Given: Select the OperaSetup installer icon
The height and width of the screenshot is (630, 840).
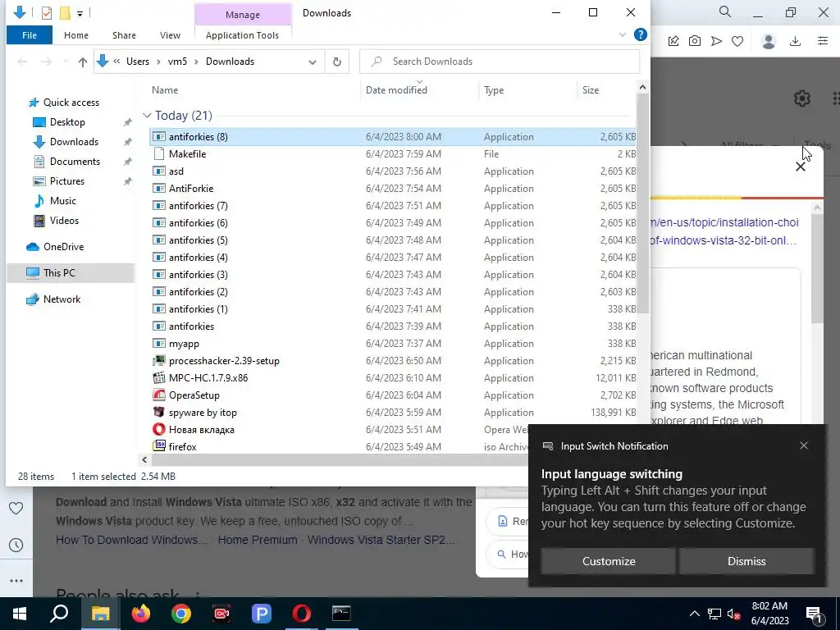Looking at the screenshot, I should (x=158, y=395).
